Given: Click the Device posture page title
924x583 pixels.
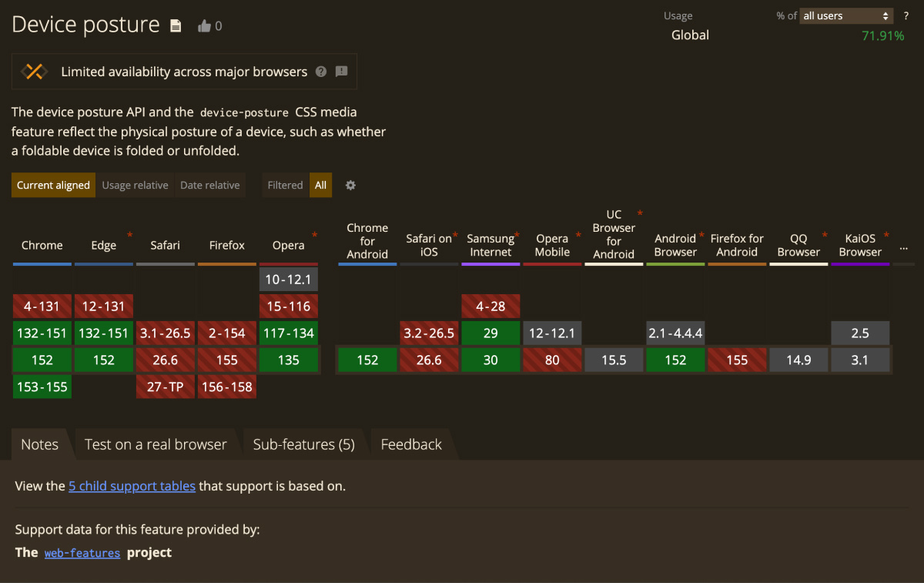Looking at the screenshot, I should coord(85,25).
